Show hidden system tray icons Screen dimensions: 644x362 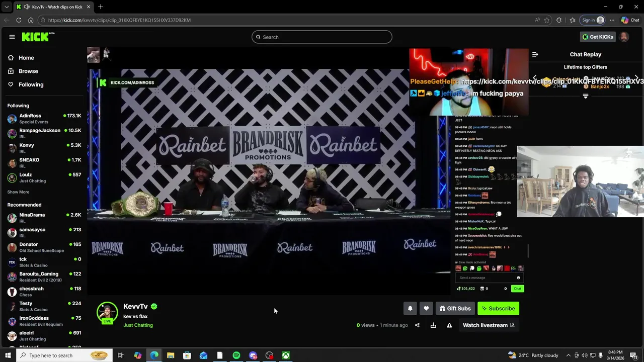(x=568, y=355)
